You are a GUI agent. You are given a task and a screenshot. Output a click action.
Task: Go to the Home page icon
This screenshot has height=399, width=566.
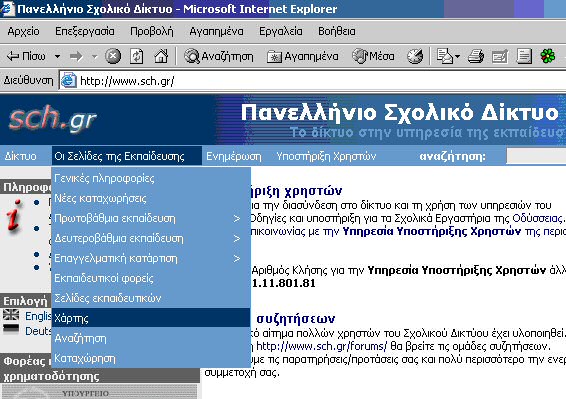[161, 56]
